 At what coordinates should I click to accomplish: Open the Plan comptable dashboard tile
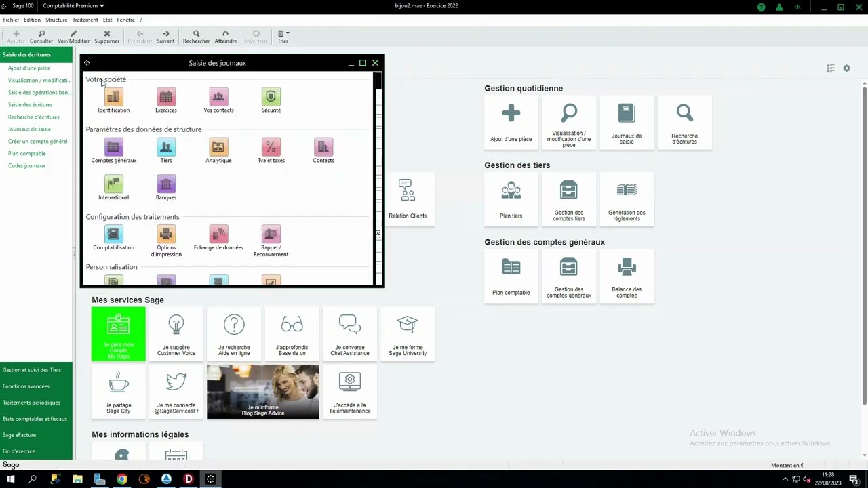tap(511, 277)
